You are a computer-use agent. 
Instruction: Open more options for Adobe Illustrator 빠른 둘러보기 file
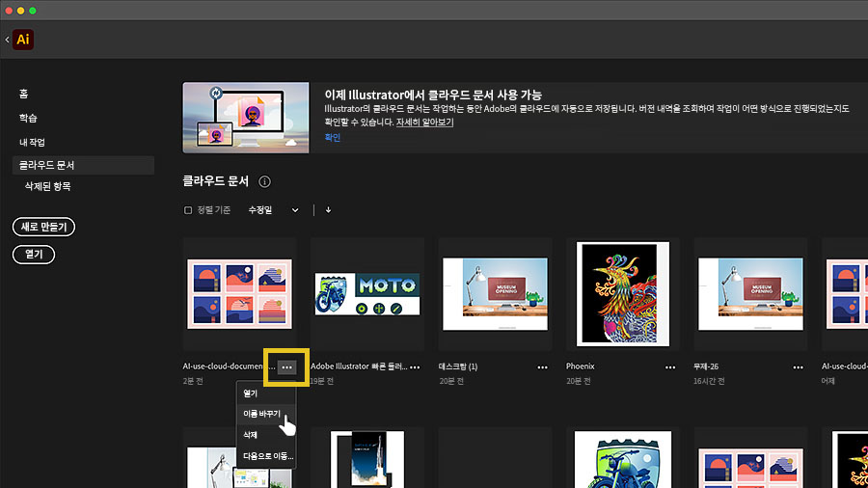(415, 366)
